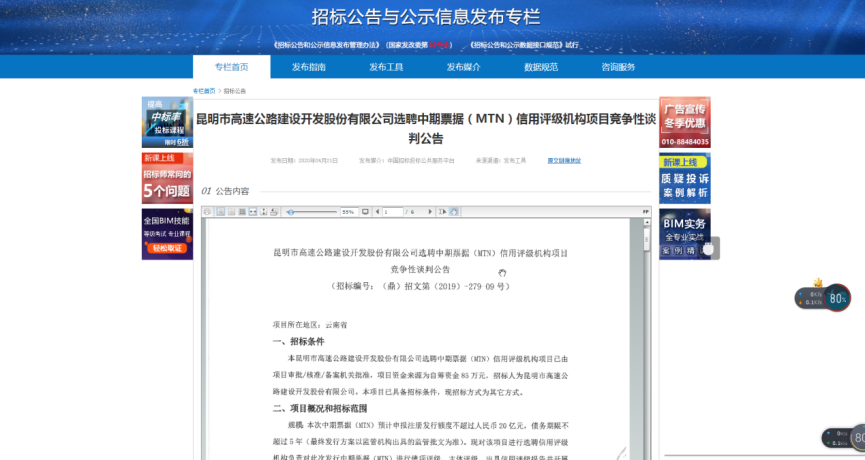Click the 二、项目概况和招标范围 heading
This screenshot has width=865, height=460.
pos(320,409)
